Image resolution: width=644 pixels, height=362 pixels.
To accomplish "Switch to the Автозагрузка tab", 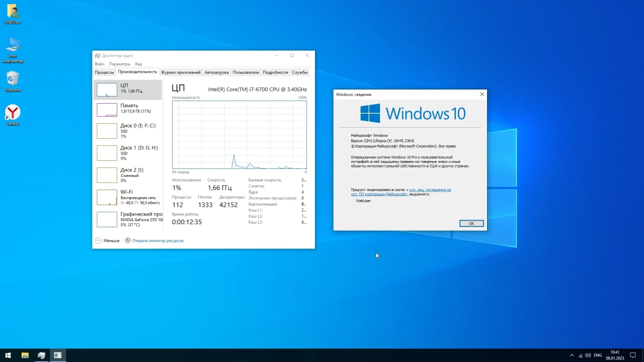I will click(x=217, y=72).
